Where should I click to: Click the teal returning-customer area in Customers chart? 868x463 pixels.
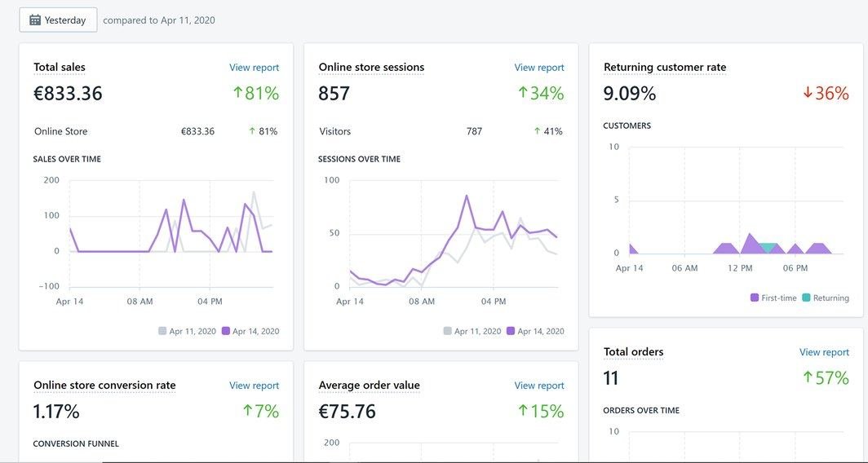pos(768,247)
